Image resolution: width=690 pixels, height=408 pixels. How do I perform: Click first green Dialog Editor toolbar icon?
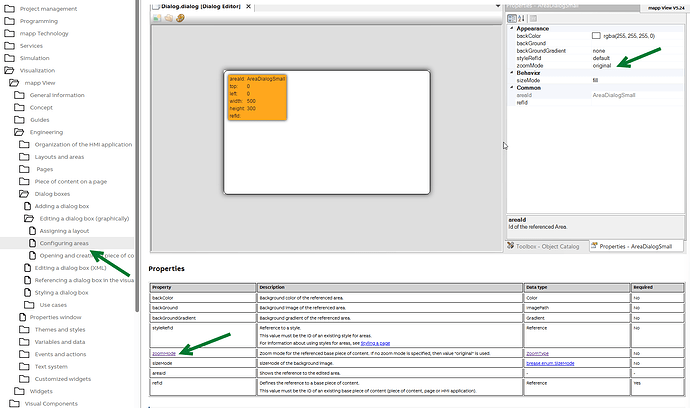click(x=157, y=18)
